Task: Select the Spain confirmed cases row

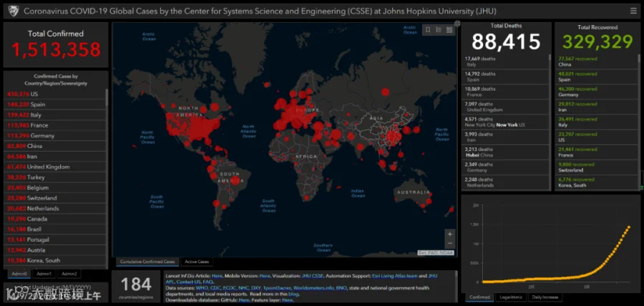Action: click(x=55, y=104)
